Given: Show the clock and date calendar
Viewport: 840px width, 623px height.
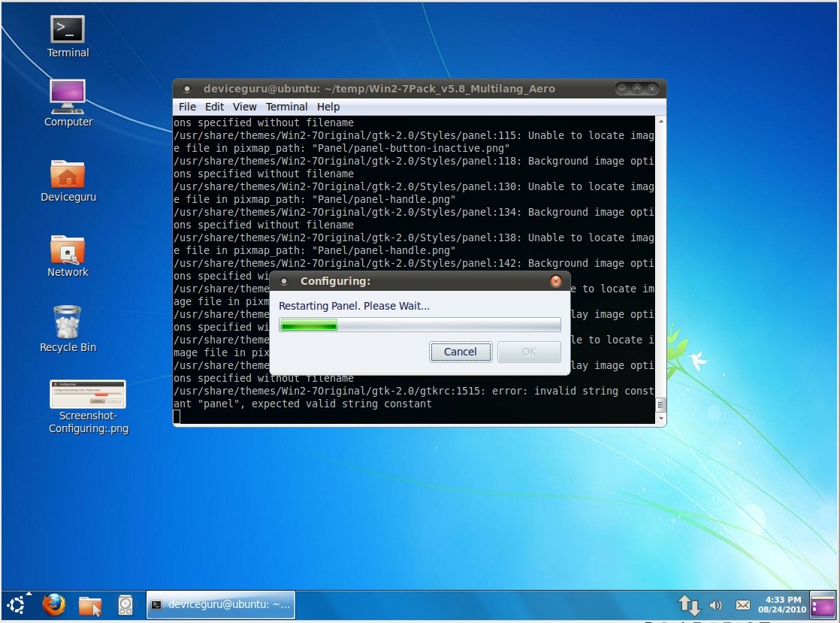Looking at the screenshot, I should [782, 605].
